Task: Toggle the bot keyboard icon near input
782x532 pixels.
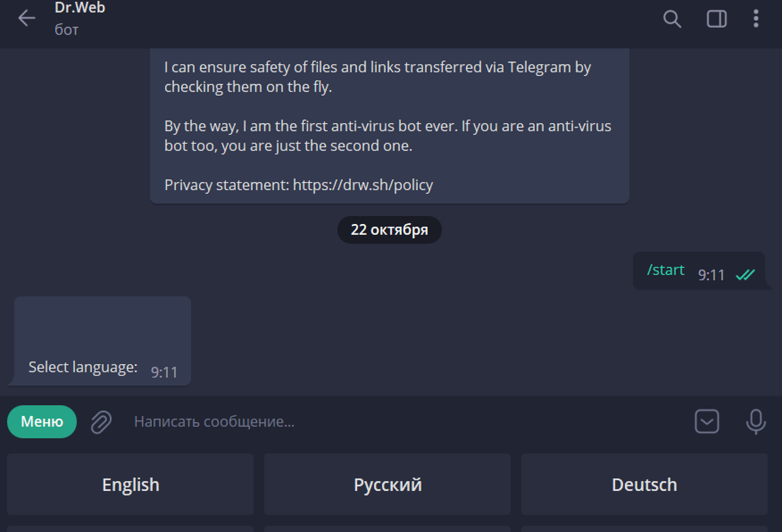Action: coord(706,422)
